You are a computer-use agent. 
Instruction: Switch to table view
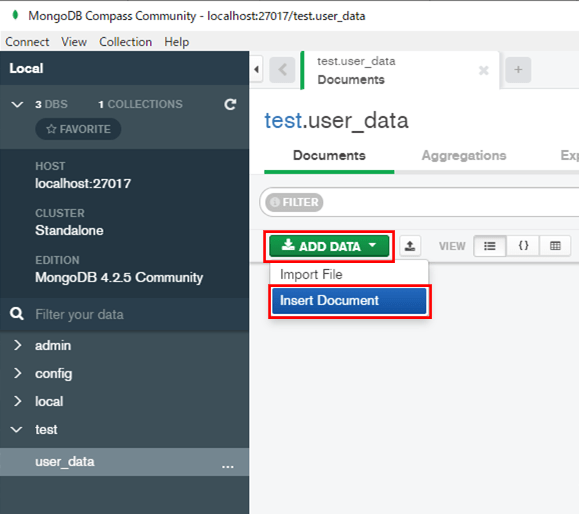pyautogui.click(x=555, y=246)
